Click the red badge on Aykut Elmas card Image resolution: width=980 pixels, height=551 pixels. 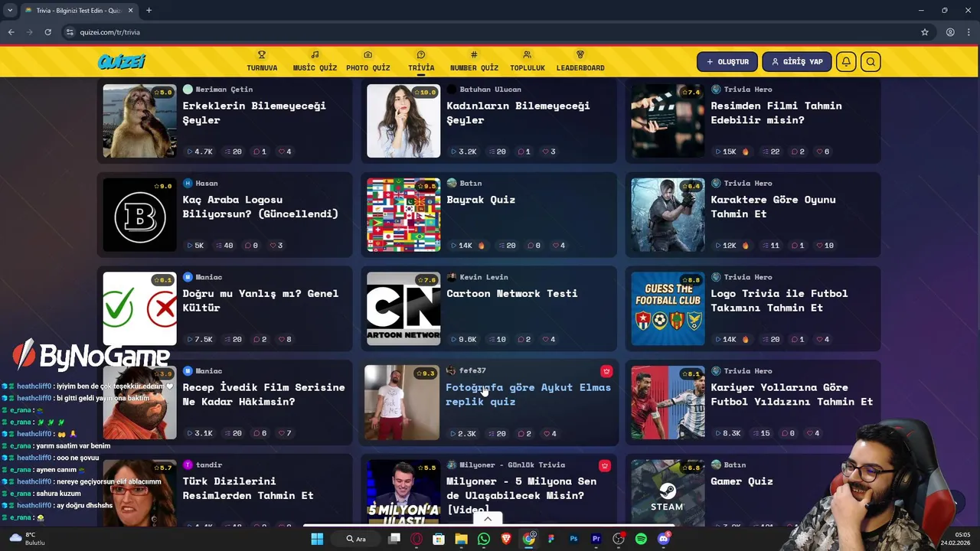click(606, 371)
